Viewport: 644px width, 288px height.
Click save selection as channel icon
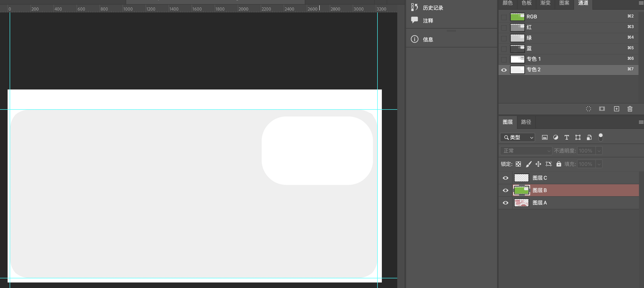click(x=602, y=109)
